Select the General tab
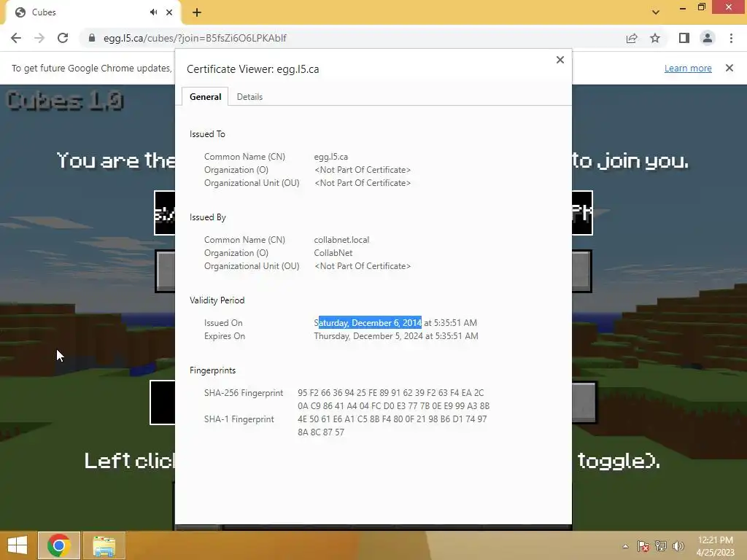 [205, 97]
